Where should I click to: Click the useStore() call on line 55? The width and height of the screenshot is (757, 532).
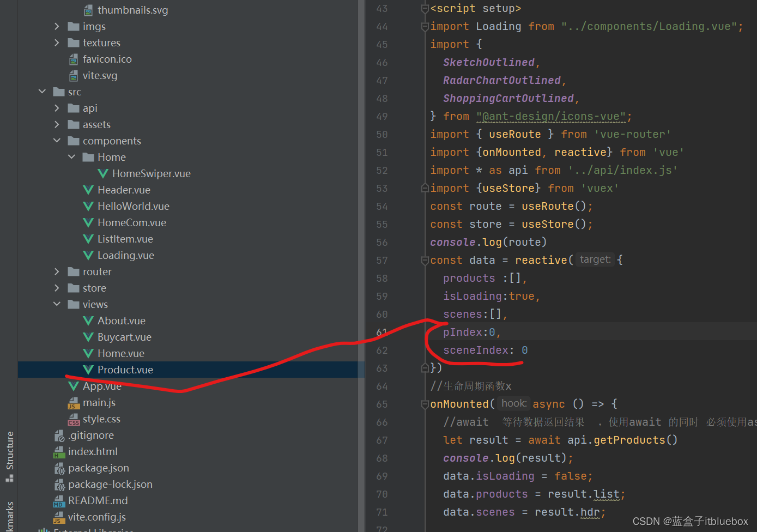pos(554,225)
